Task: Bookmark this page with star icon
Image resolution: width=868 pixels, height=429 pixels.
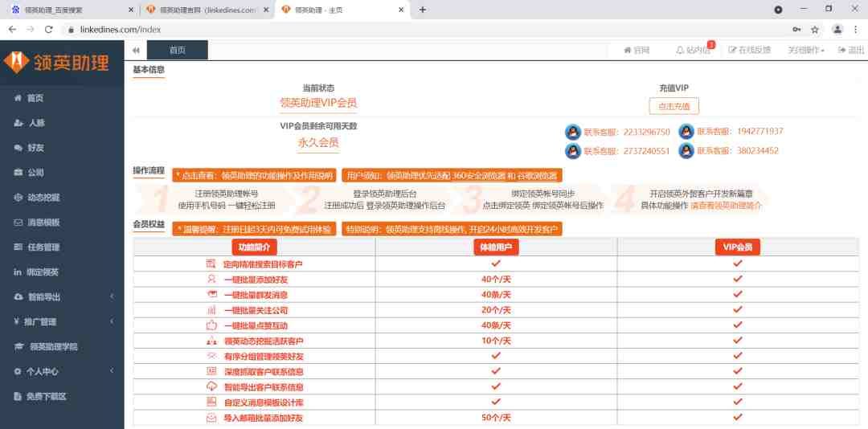Action: coord(815,30)
